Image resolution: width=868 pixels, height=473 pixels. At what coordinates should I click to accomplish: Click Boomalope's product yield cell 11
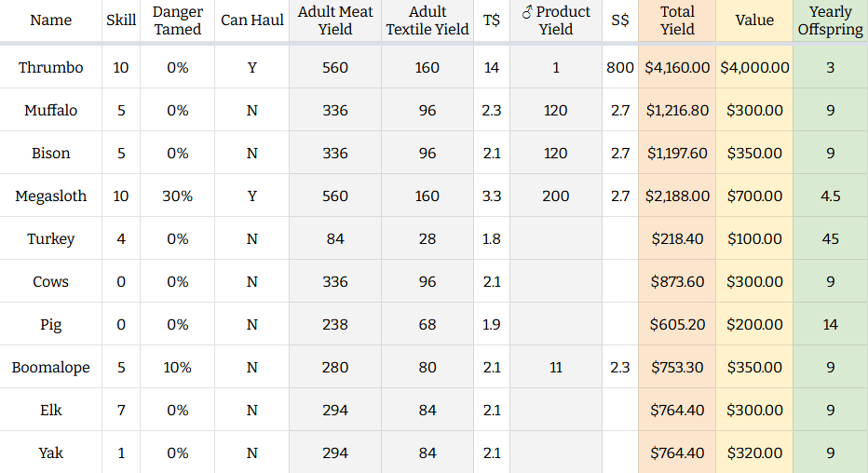556,368
